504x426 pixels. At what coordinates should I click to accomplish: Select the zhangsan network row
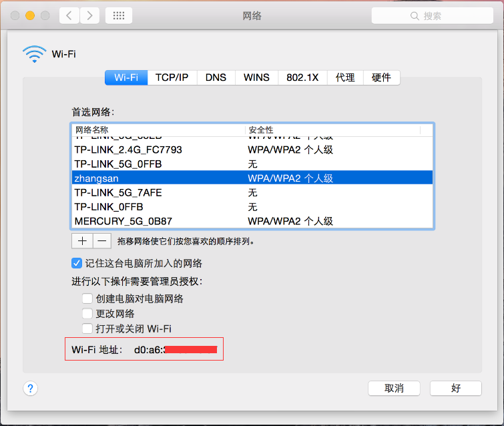[x=252, y=178]
